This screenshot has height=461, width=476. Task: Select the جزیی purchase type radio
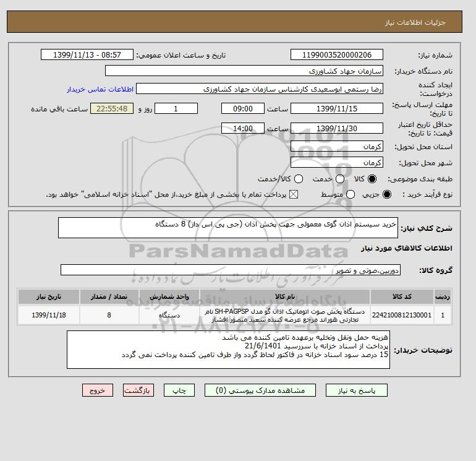tap(387, 194)
